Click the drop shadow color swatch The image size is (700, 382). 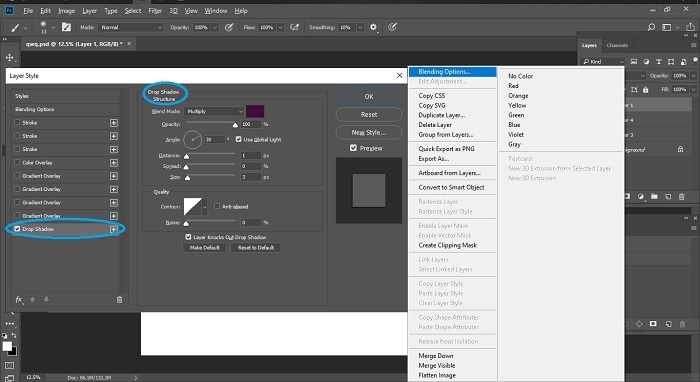(255, 111)
